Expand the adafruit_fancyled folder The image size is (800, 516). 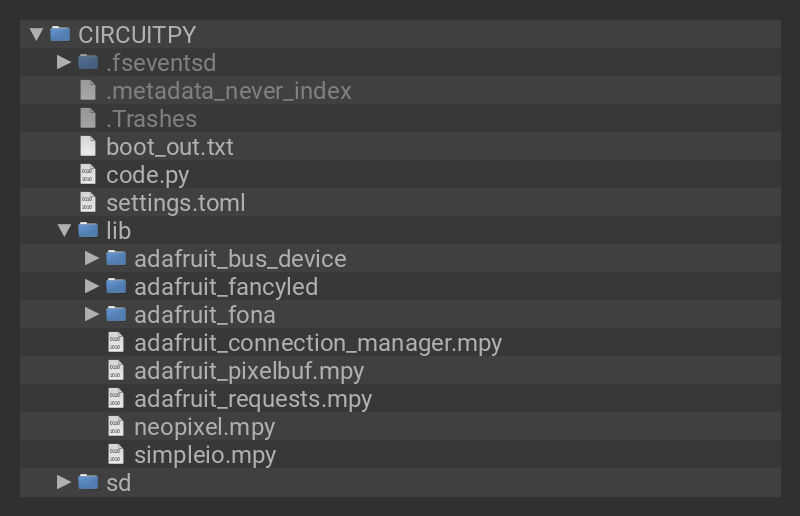(92, 287)
